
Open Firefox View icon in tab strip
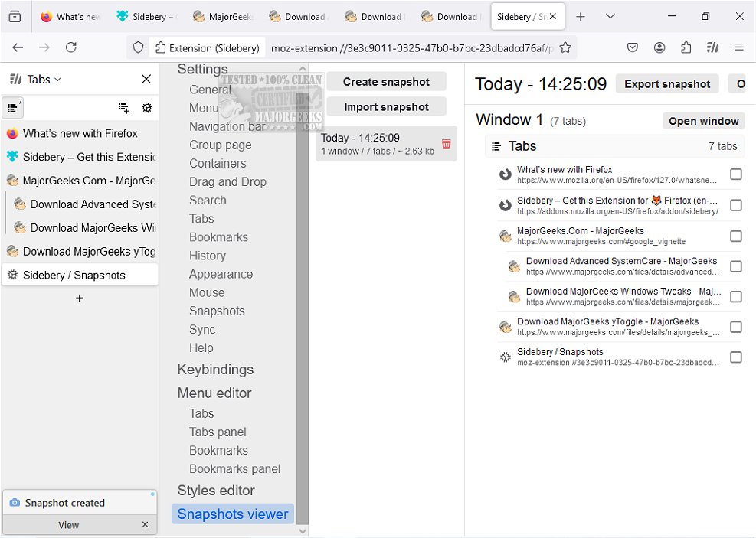pos(15,17)
